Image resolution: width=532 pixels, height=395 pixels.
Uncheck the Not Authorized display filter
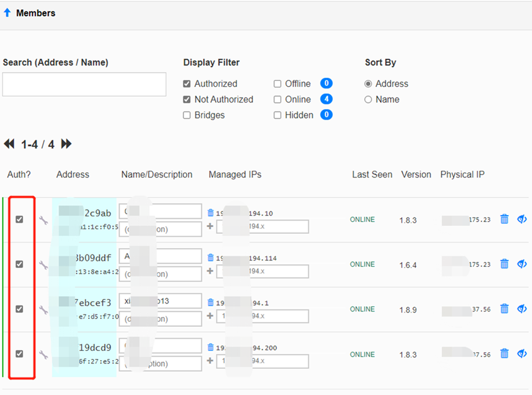click(x=186, y=99)
